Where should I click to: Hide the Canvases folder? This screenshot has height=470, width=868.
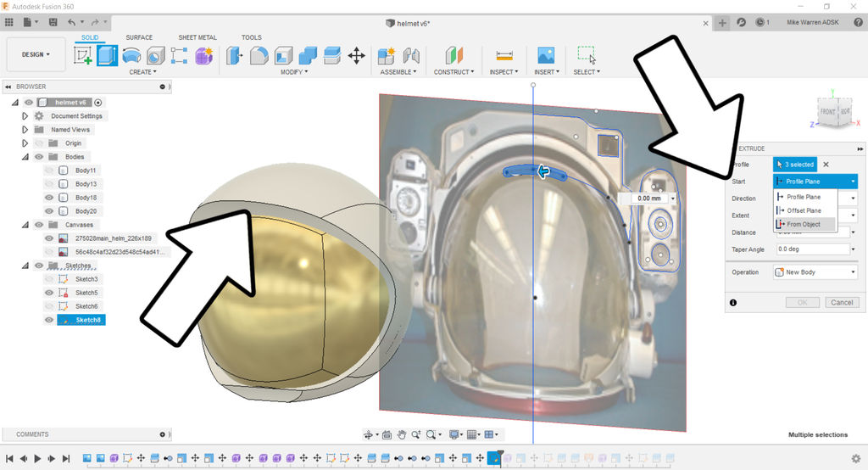(39, 225)
